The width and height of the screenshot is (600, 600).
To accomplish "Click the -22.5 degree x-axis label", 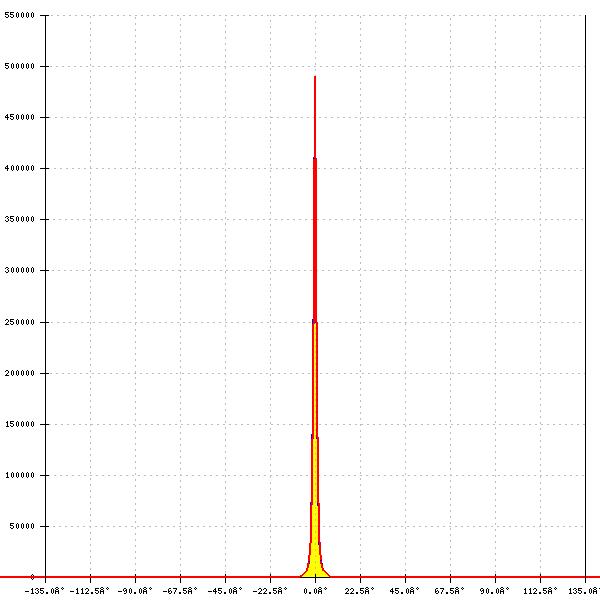I will point(270,591).
